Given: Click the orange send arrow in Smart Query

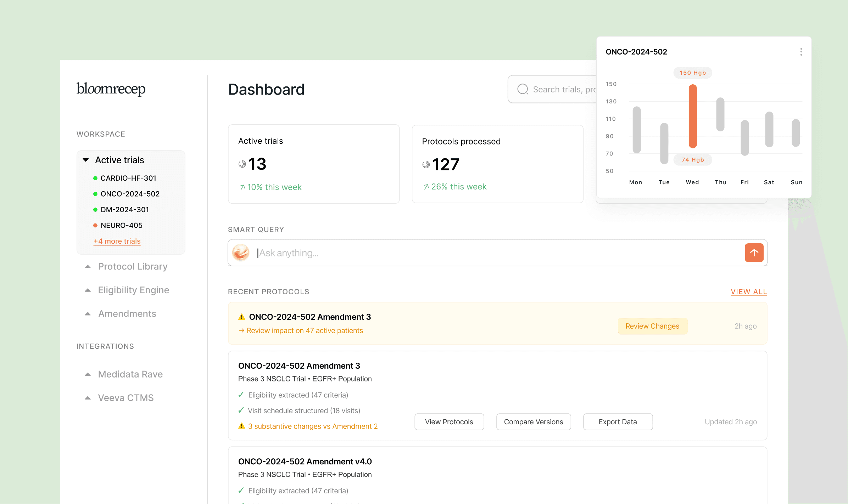Looking at the screenshot, I should pyautogui.click(x=754, y=253).
